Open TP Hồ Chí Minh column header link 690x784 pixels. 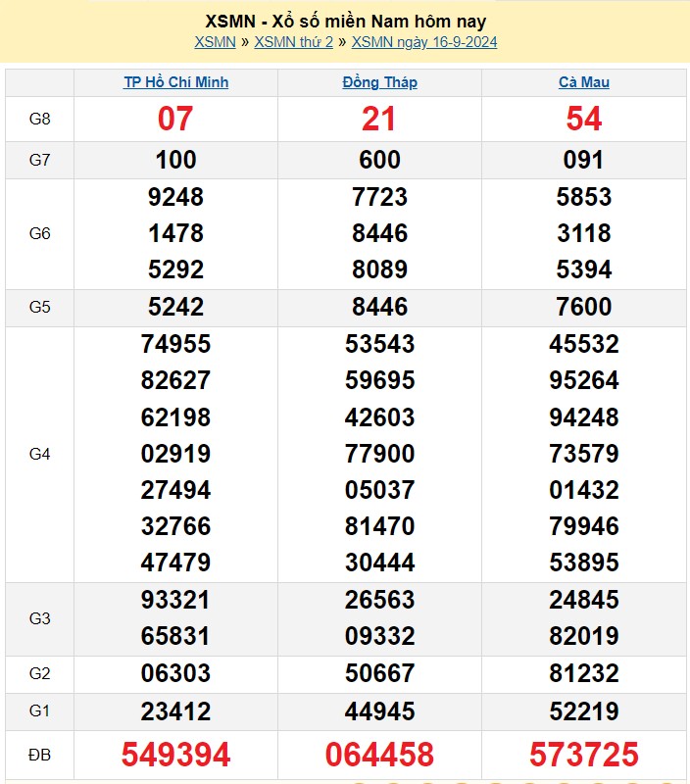175,82
